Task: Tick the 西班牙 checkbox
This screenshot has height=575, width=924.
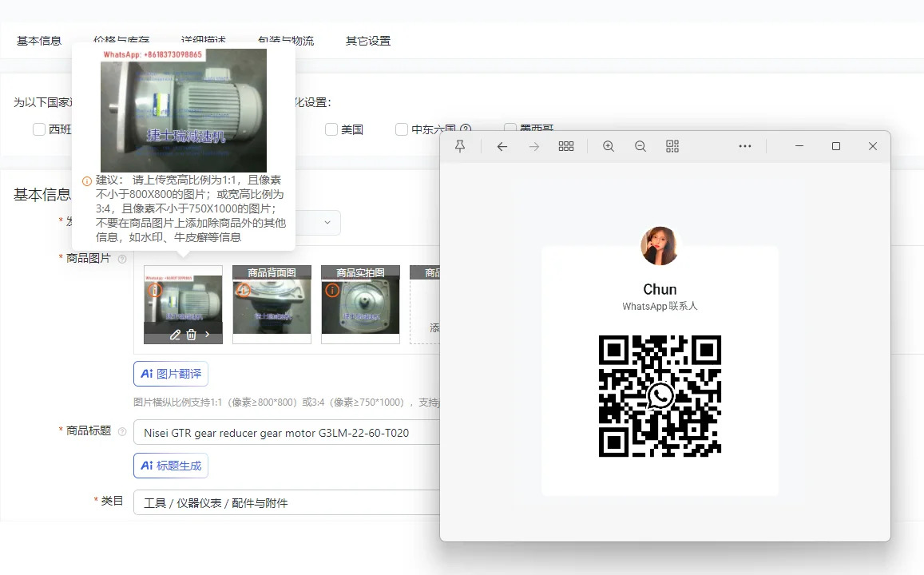Action: tap(39, 129)
